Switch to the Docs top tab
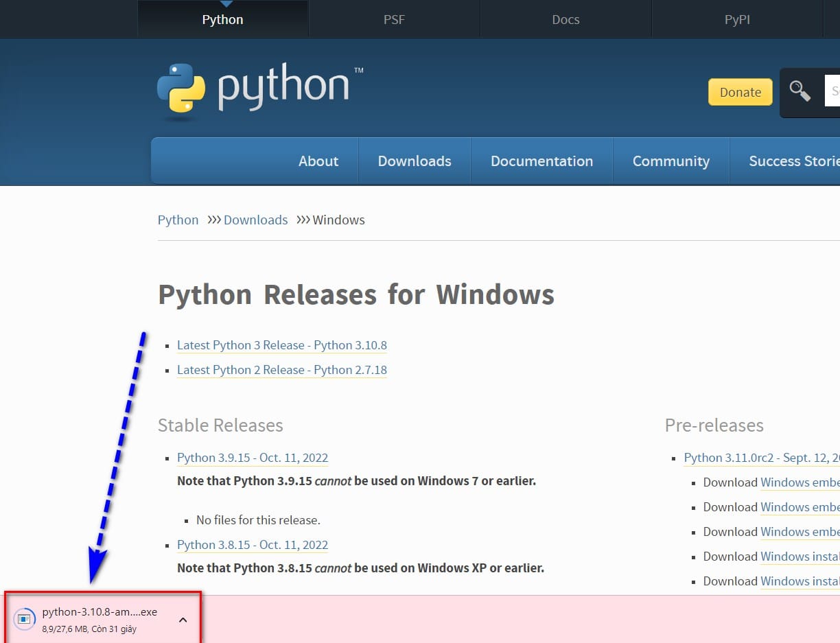 coord(565,19)
